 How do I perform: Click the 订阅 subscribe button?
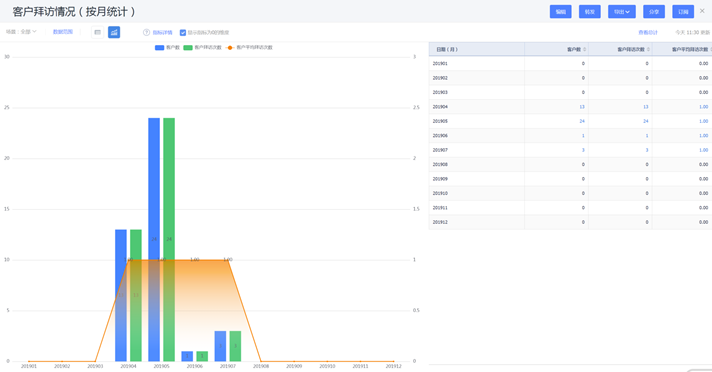[x=683, y=12]
